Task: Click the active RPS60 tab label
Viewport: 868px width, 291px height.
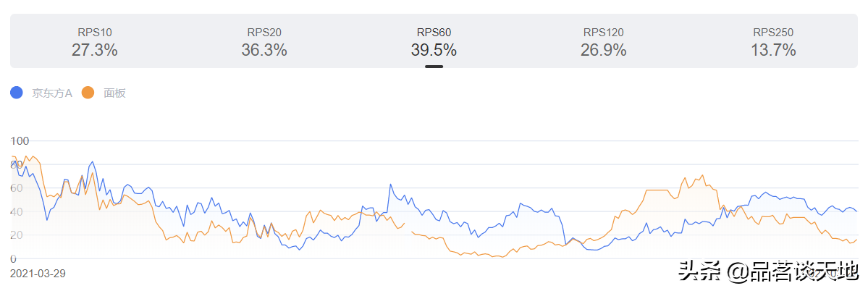Action: [x=434, y=33]
